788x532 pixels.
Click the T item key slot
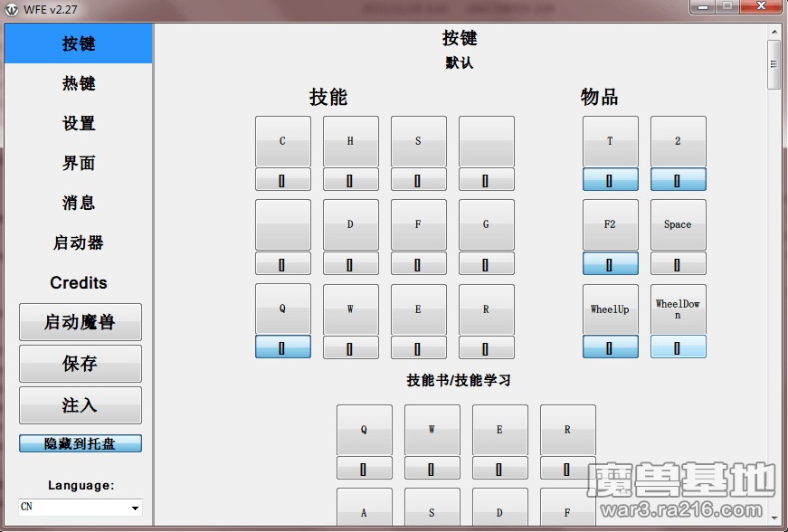point(610,141)
